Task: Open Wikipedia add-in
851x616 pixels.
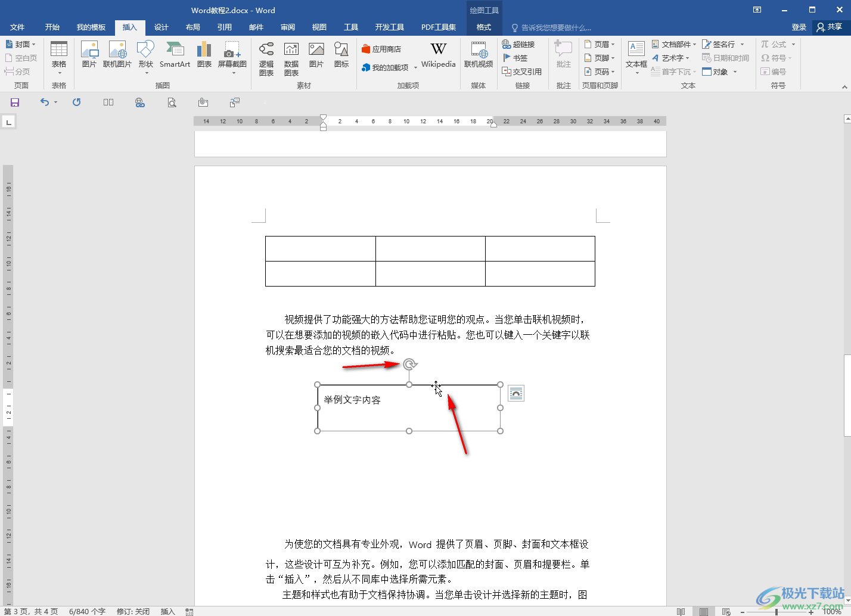Action: point(439,55)
